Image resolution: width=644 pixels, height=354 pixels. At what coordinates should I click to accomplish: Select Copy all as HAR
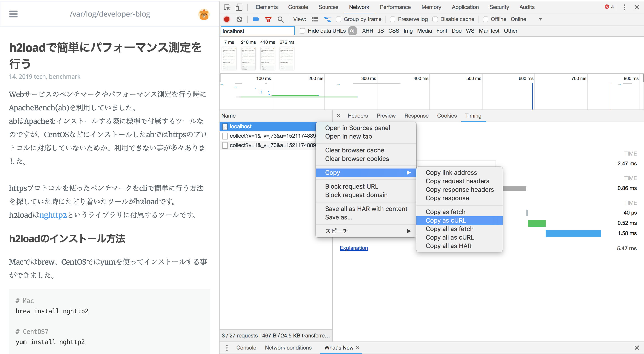(459, 246)
